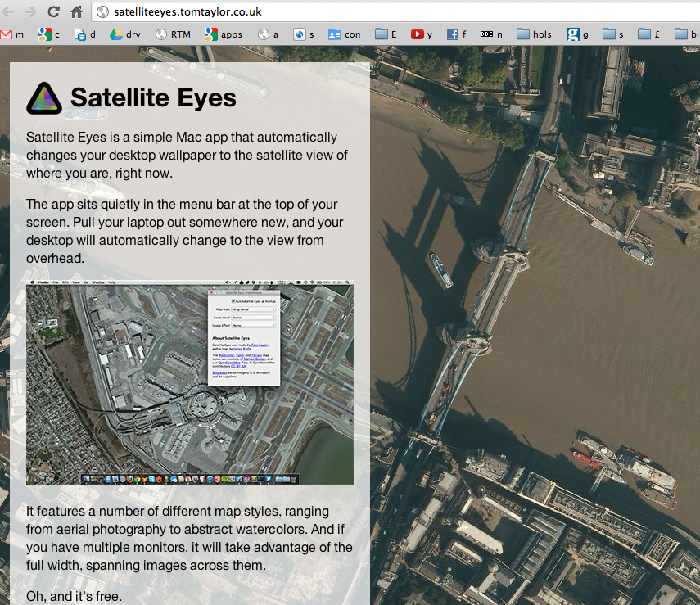
Task: Click the 'Oh, and it's free.' text
Action: 74,597
